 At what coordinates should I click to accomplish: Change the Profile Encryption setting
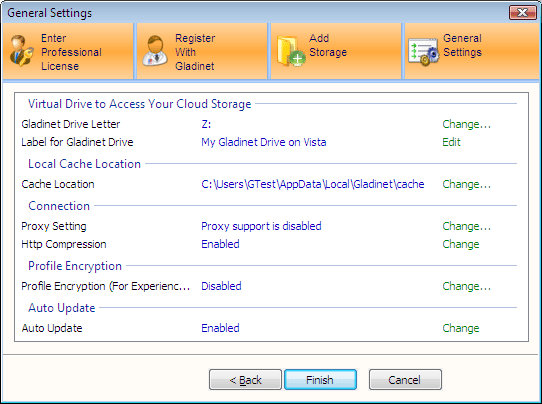[466, 286]
